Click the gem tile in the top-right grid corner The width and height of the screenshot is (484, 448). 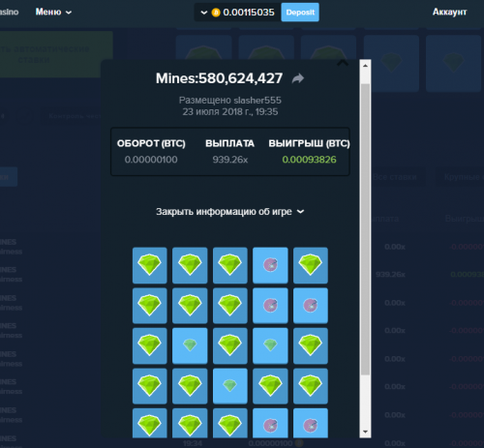pos(311,265)
